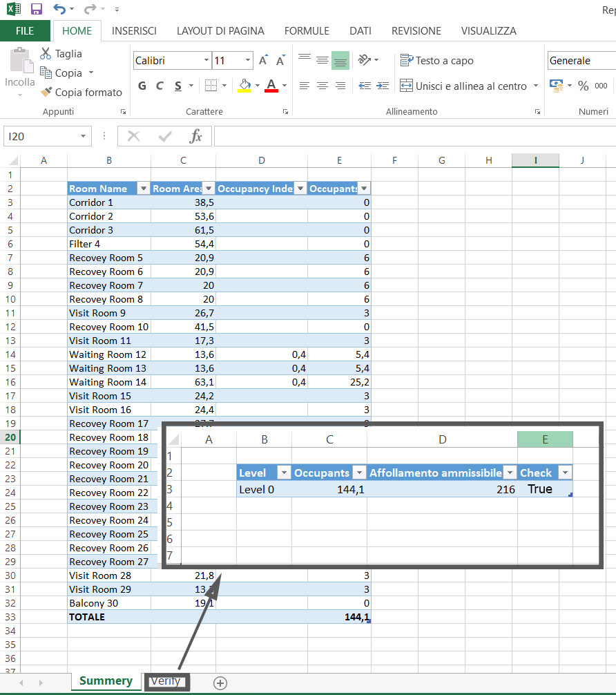616x695 pixels.
Task: Increase indent icon
Action: click(x=383, y=86)
